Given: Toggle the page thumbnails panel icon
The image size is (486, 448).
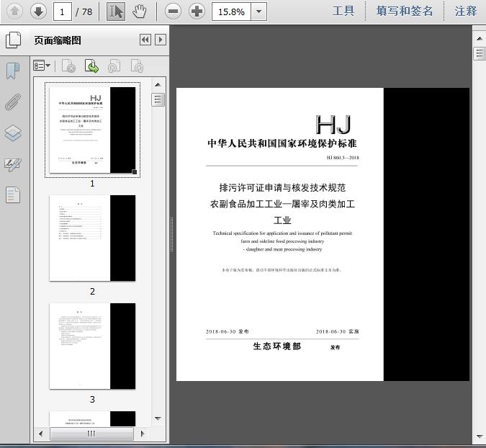Looking at the screenshot, I should point(14,40).
